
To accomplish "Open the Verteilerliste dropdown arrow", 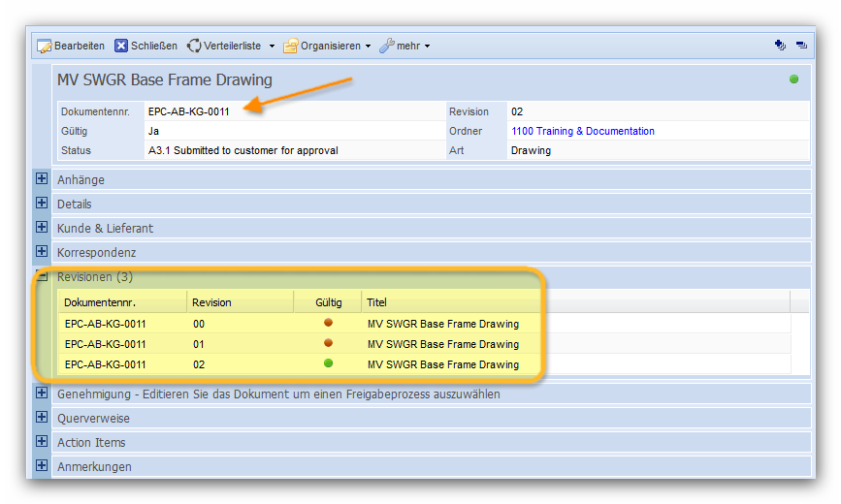I will (x=272, y=47).
